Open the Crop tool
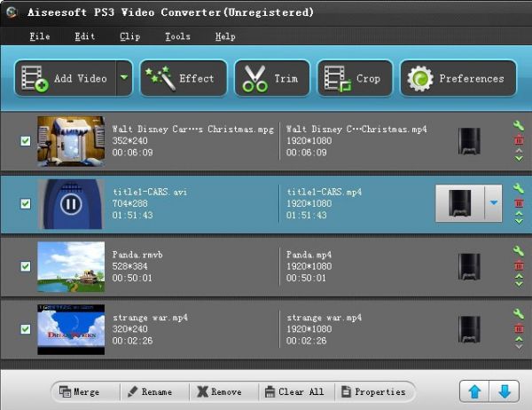Image resolution: width=532 pixels, height=410 pixels. click(355, 78)
